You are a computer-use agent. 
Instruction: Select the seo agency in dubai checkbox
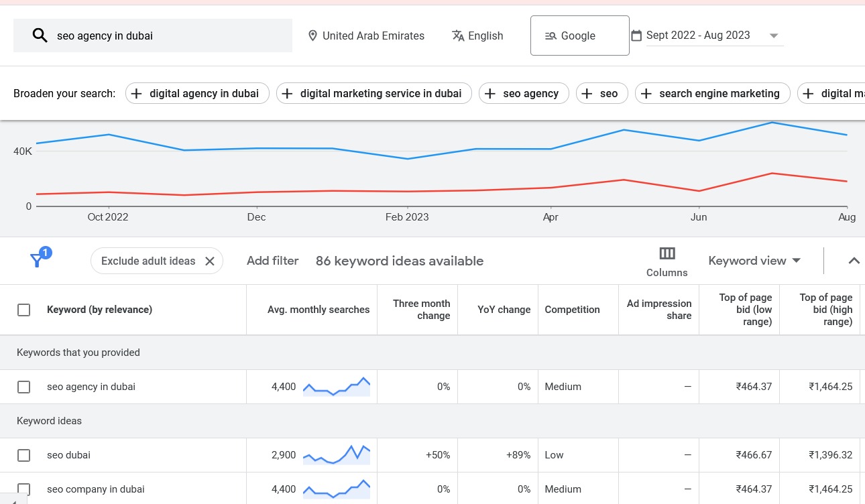[x=24, y=387]
